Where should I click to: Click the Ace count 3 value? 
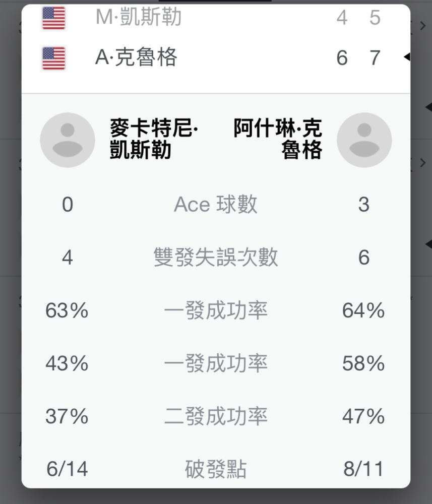[x=363, y=205]
